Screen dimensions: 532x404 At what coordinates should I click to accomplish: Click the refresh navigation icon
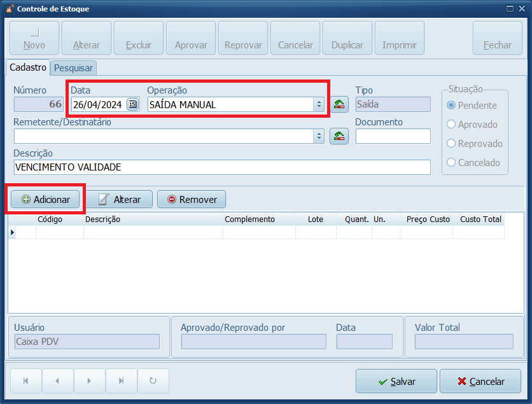[153, 381]
